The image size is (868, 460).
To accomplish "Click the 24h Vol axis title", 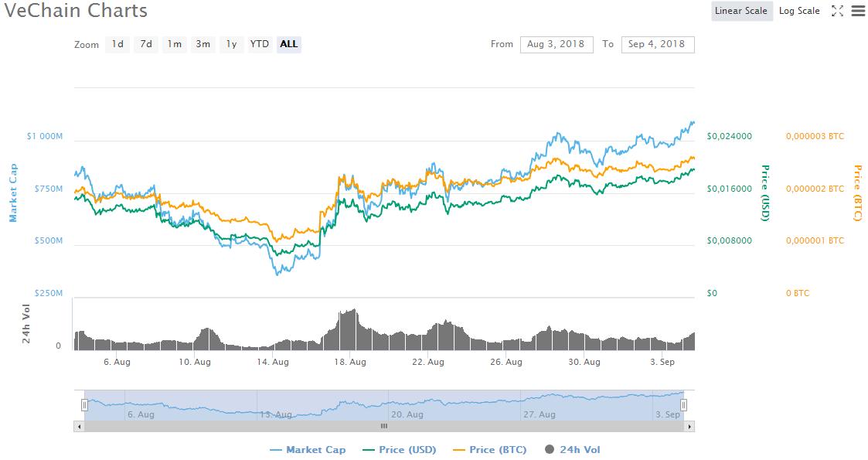I will pyautogui.click(x=26, y=324).
